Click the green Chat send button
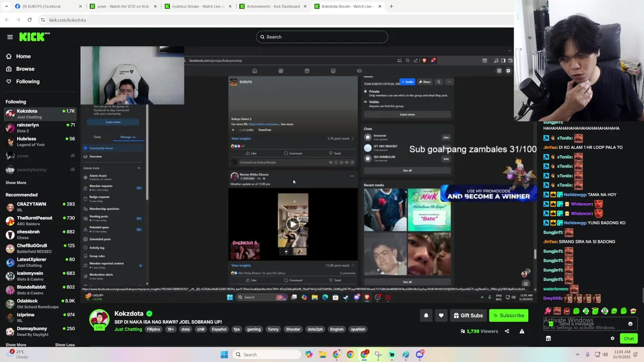The width and height of the screenshot is (644, 362). 628,338
